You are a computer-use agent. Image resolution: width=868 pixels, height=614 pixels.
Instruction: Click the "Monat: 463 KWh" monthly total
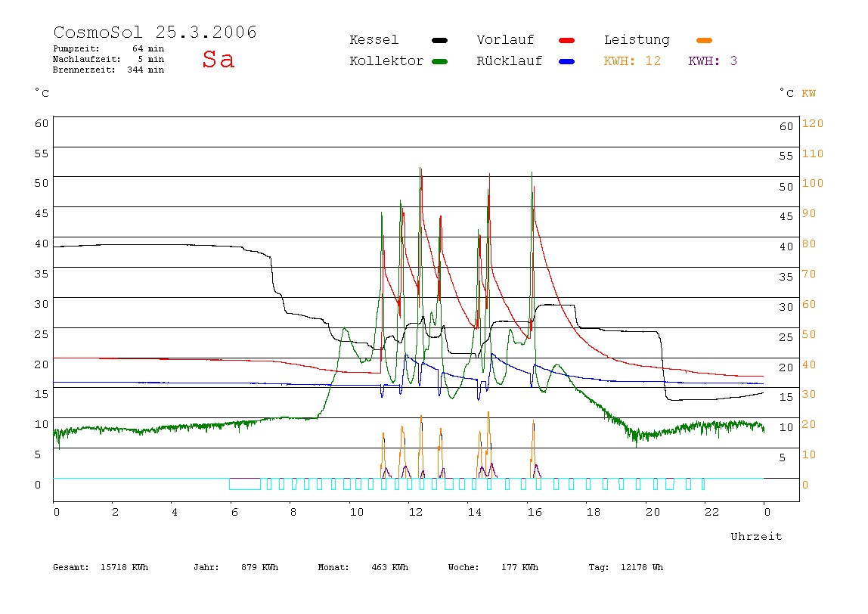click(363, 567)
